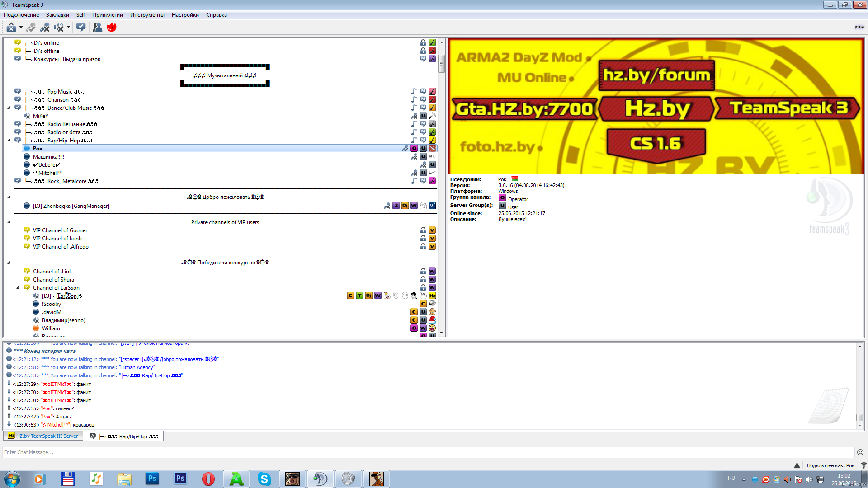Click DJ badge on Zhenbqqka row

[405, 206]
